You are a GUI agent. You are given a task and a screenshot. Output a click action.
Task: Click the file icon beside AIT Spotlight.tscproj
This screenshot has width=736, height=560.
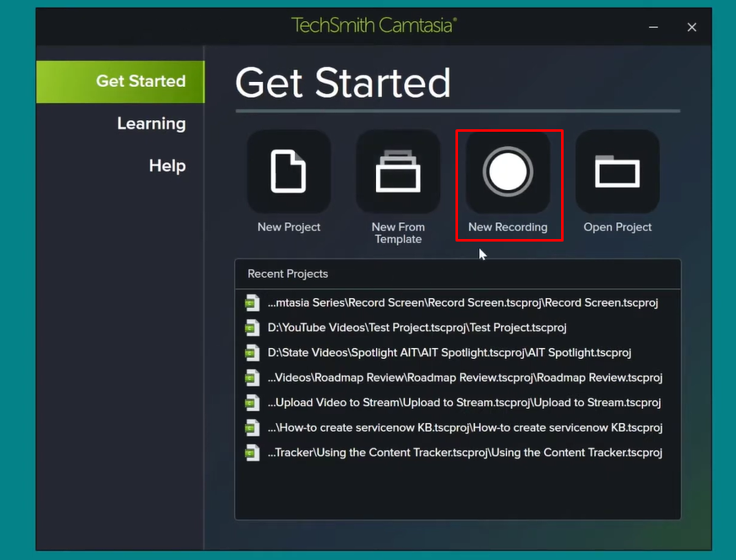pyautogui.click(x=253, y=353)
